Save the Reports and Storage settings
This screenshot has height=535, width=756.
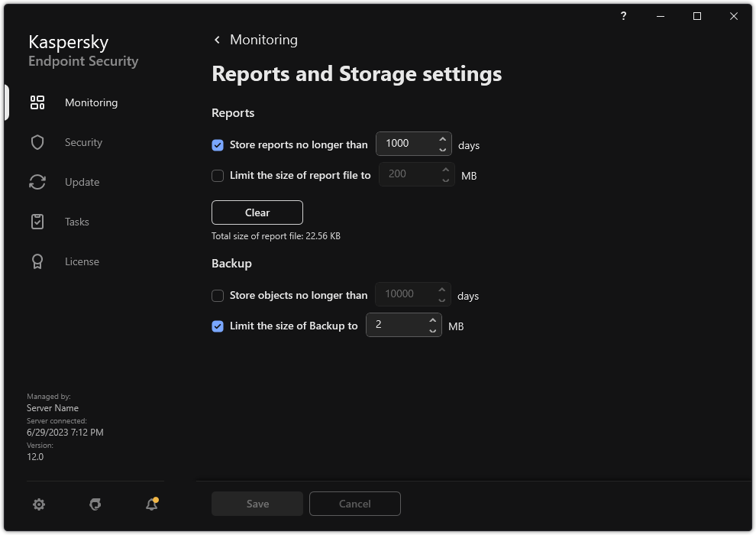(257, 504)
